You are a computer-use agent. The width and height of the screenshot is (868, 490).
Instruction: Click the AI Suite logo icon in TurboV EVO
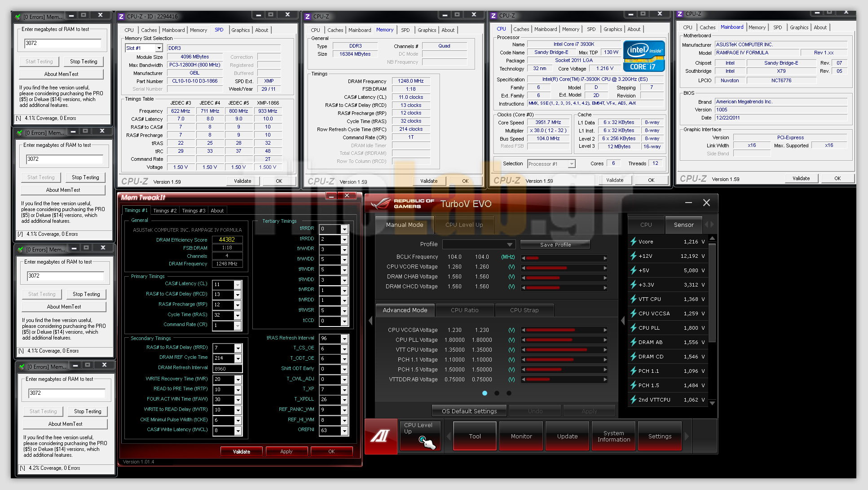click(380, 436)
